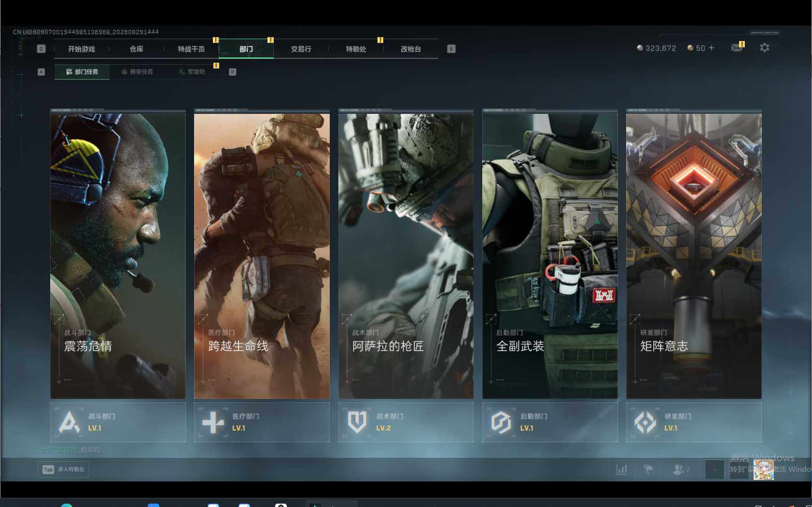The height and width of the screenshot is (507, 812).
Task: Click the Tab 进入特勤处 button
Action: click(63, 469)
